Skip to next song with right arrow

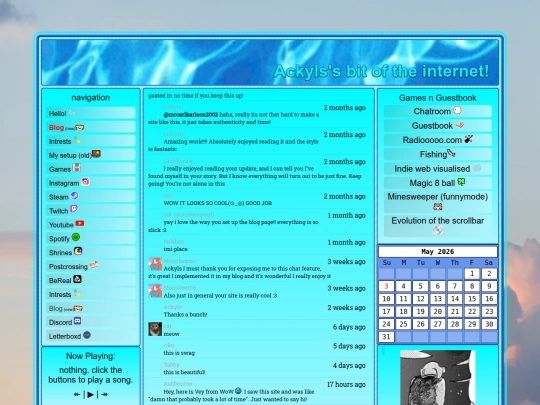coord(104,394)
